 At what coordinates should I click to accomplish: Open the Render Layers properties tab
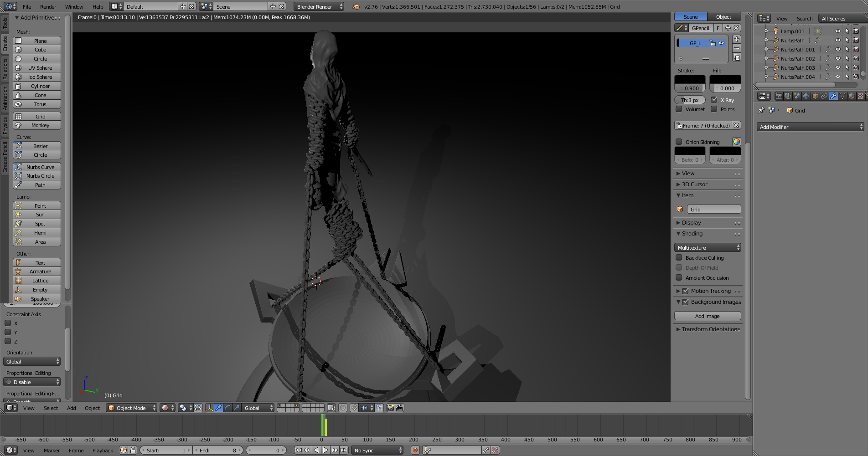coord(788,96)
